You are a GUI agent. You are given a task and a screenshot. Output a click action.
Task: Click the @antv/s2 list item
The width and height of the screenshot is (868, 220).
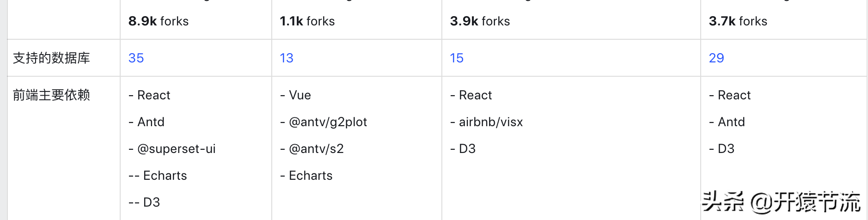click(316, 149)
